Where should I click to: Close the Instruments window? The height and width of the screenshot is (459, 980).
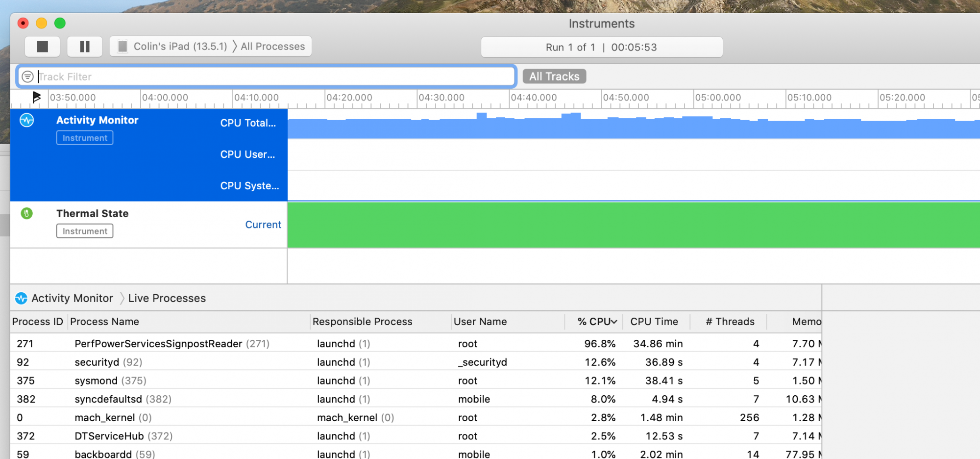tap(23, 23)
